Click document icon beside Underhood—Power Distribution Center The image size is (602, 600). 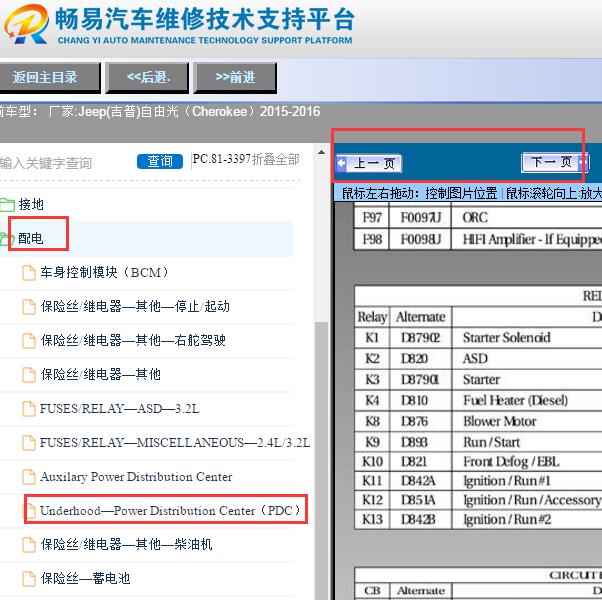tap(30, 511)
